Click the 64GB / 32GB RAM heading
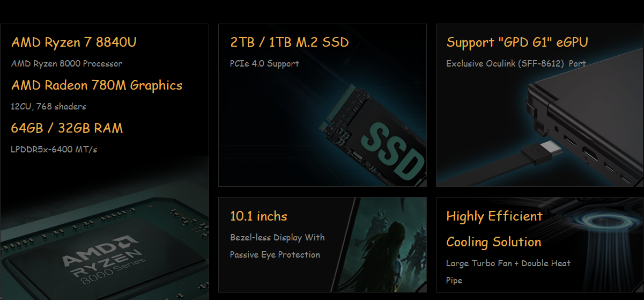The width and height of the screenshot is (644, 300). [67, 128]
